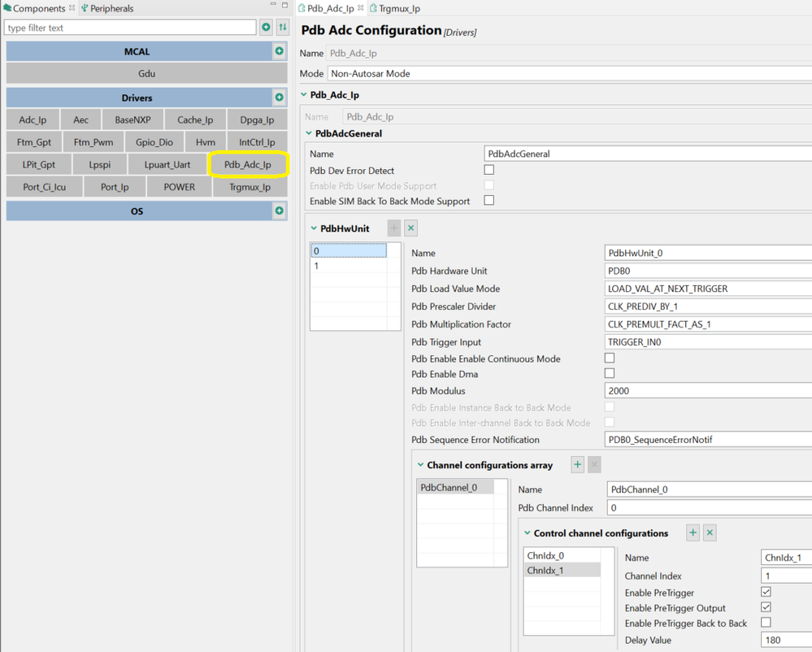Select the Lpuart_Uart driver button

pyautogui.click(x=167, y=165)
